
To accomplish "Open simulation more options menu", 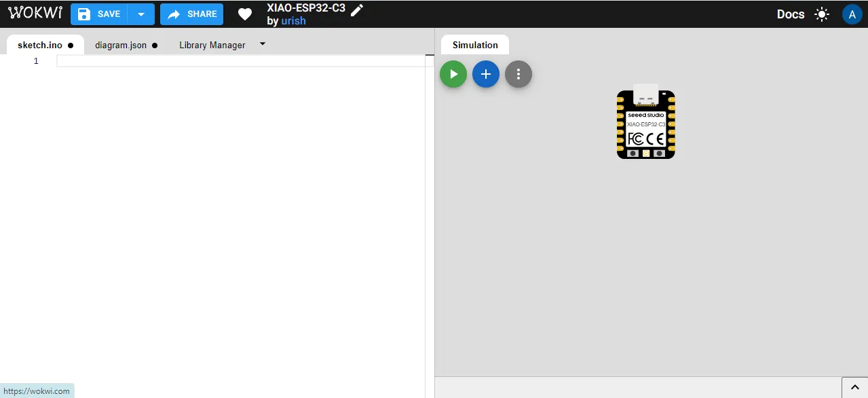I will pos(518,74).
